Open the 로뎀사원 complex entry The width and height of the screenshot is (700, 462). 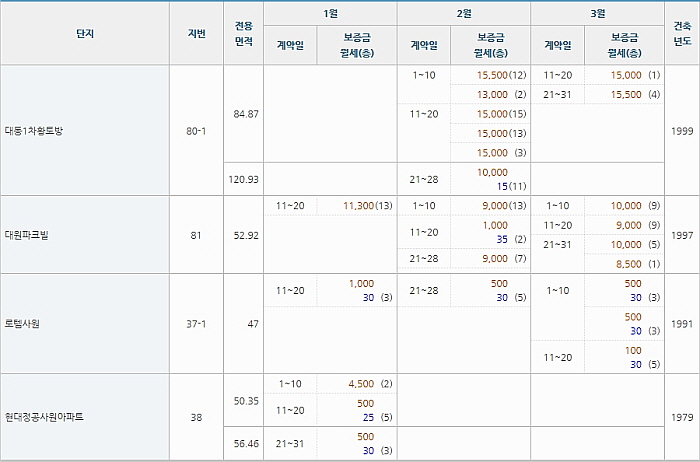coord(22,324)
